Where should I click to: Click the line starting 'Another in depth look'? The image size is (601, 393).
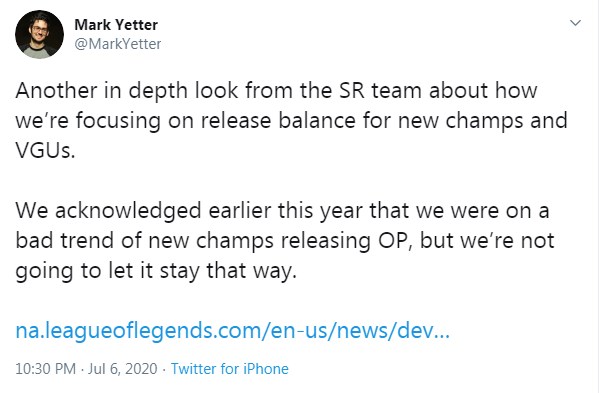276,91
